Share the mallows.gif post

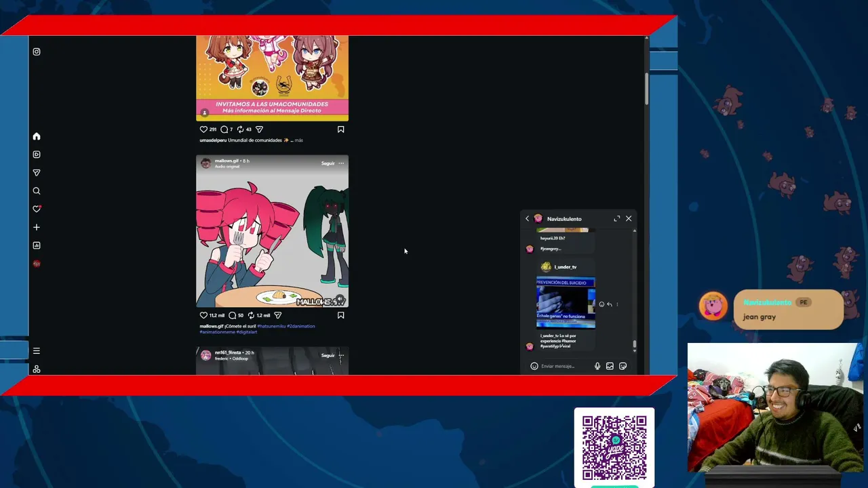click(x=277, y=315)
